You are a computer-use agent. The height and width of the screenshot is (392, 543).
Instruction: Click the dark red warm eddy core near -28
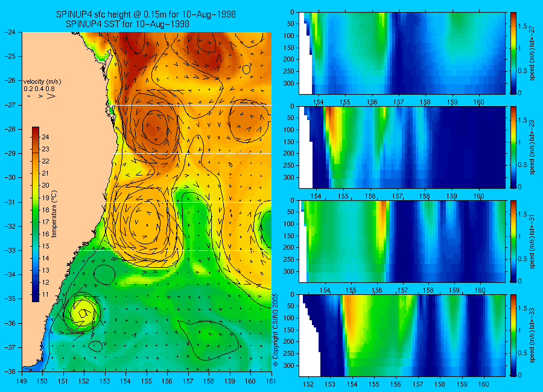[x=156, y=127]
